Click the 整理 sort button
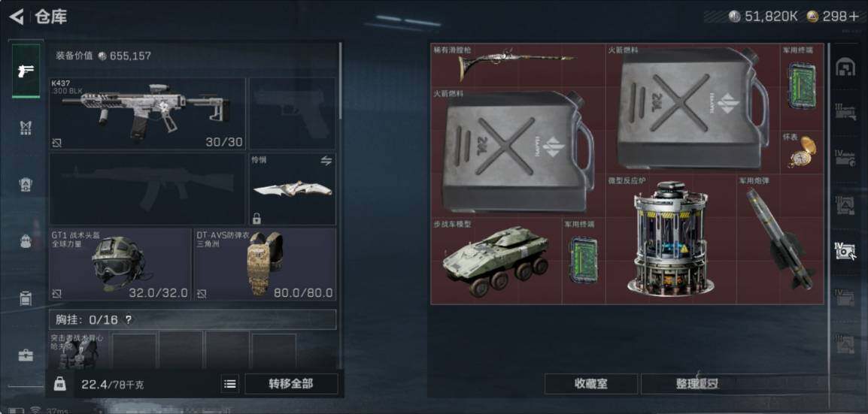Image resolution: width=868 pixels, height=414 pixels. pos(697,384)
